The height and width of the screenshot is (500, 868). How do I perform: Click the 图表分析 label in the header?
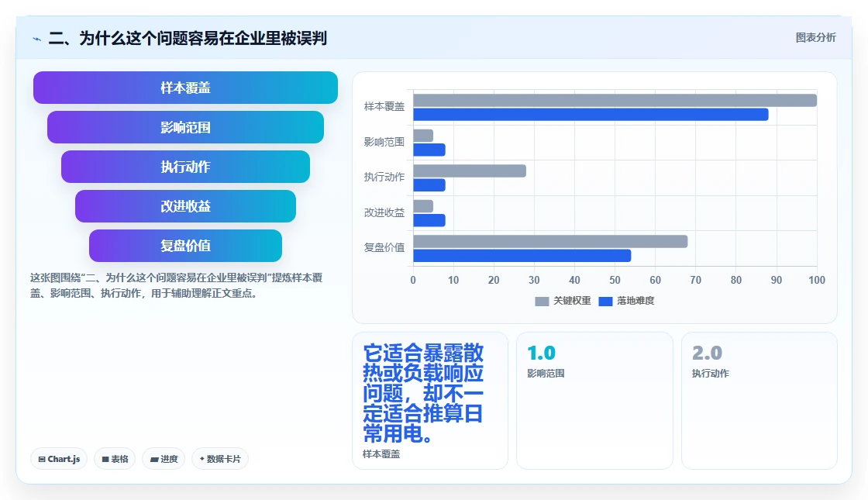[815, 38]
